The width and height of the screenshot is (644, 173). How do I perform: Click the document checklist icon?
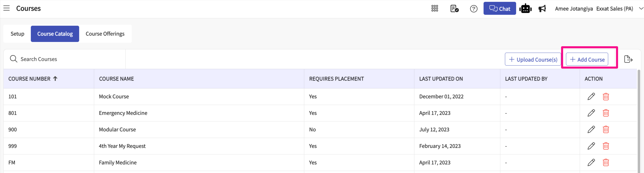454,9
